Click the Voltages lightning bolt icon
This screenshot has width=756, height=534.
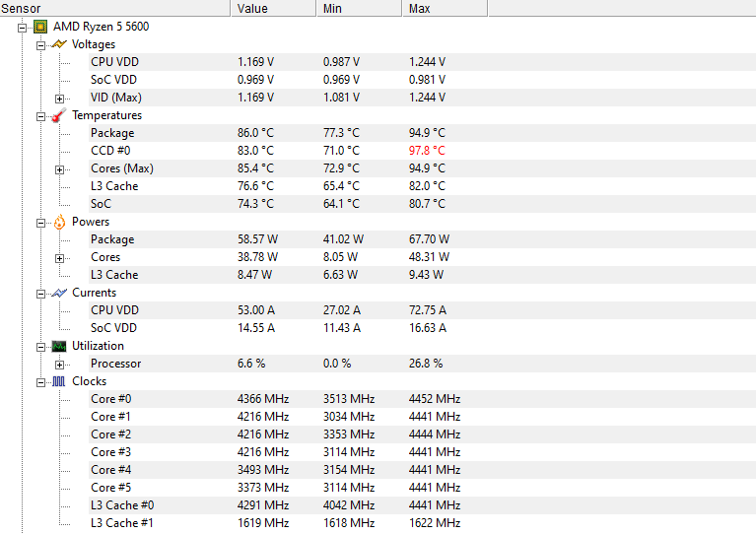coord(59,44)
